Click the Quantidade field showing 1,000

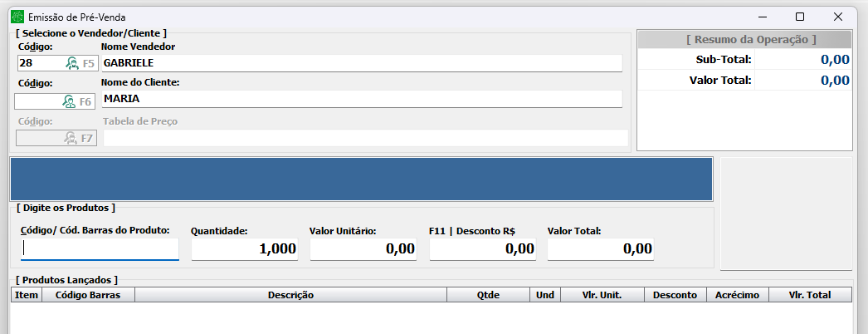coord(244,248)
